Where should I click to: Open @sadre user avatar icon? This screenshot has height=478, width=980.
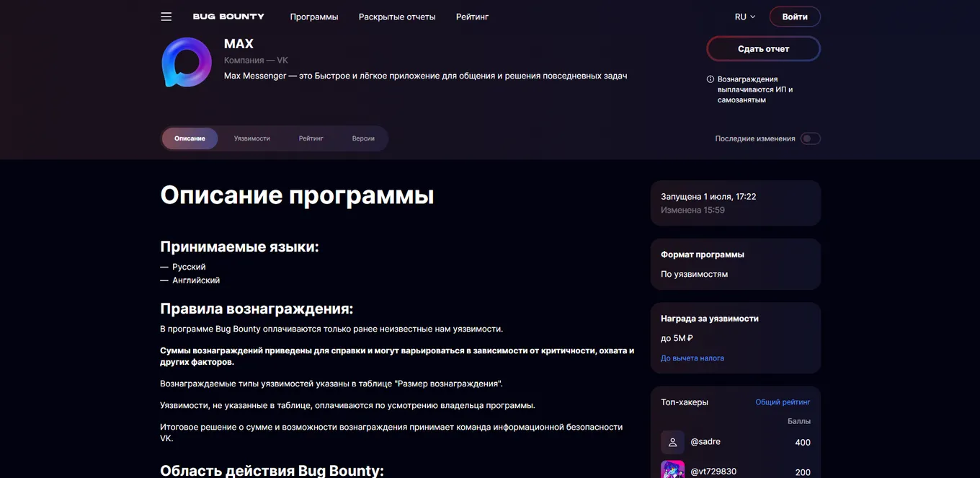click(x=672, y=442)
